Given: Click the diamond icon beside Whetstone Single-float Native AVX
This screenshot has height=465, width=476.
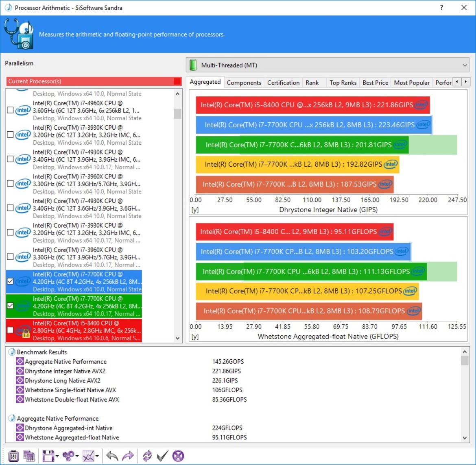Looking at the screenshot, I should coord(20,390).
